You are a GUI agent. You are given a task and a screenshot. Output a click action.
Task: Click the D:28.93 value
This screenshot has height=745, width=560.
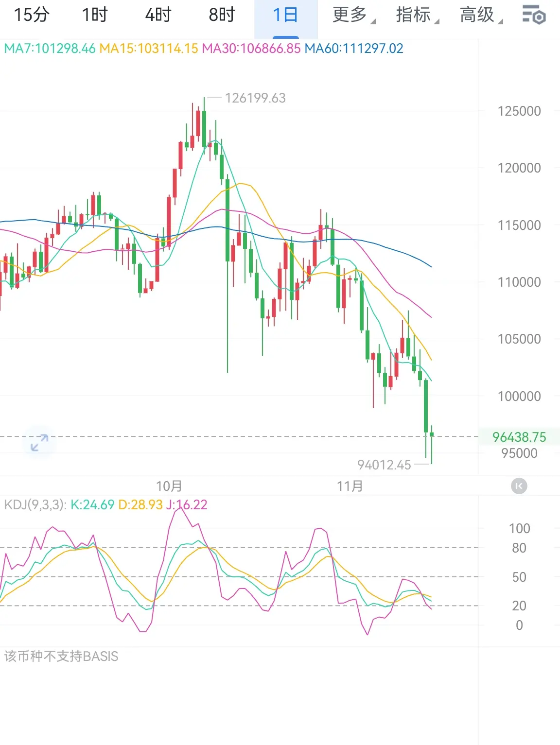coord(140,505)
